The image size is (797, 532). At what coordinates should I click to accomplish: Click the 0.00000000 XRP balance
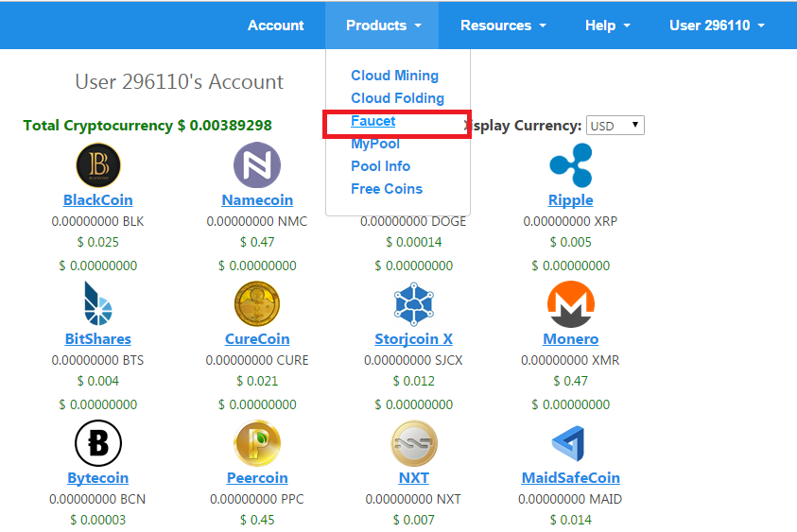[570, 221]
